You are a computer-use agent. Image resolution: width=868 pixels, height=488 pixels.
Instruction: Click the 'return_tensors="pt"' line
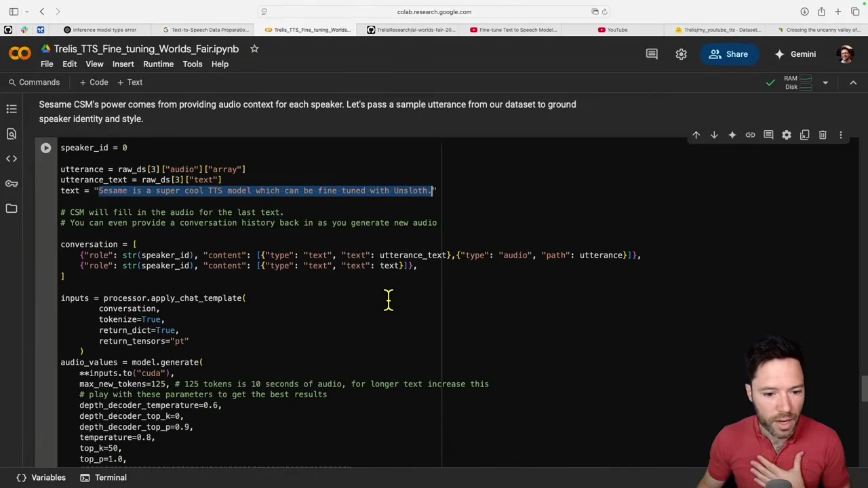144,341
